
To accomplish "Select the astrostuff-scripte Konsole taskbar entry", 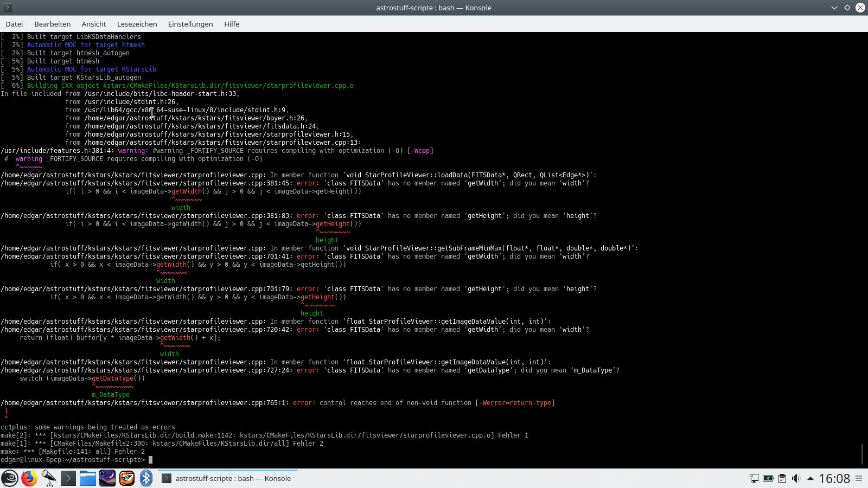I will coord(228,478).
